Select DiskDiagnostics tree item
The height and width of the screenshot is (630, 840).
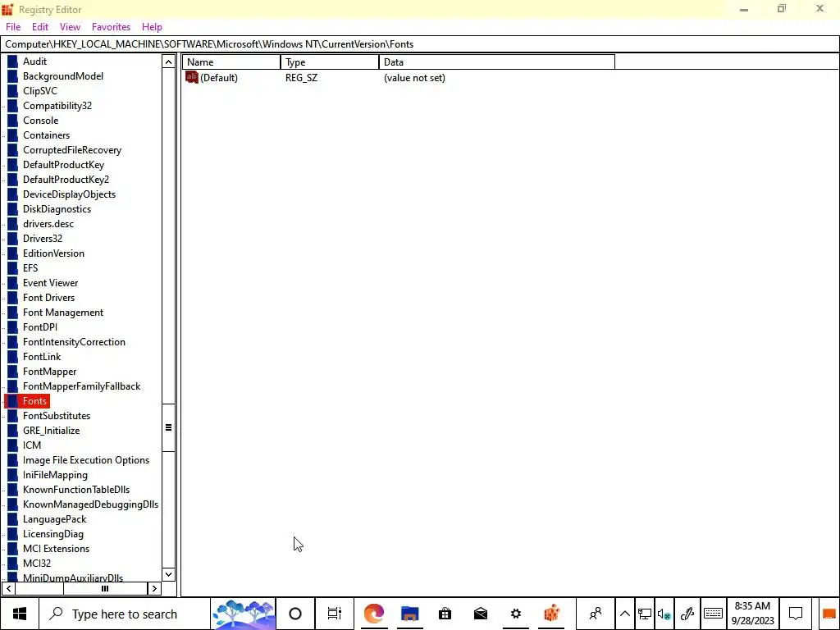(57, 209)
